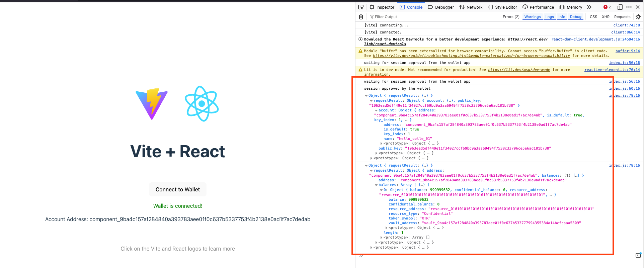Click the name "hello_ootle_01" value
The height and width of the screenshot is (268, 644).
[x=414, y=139]
